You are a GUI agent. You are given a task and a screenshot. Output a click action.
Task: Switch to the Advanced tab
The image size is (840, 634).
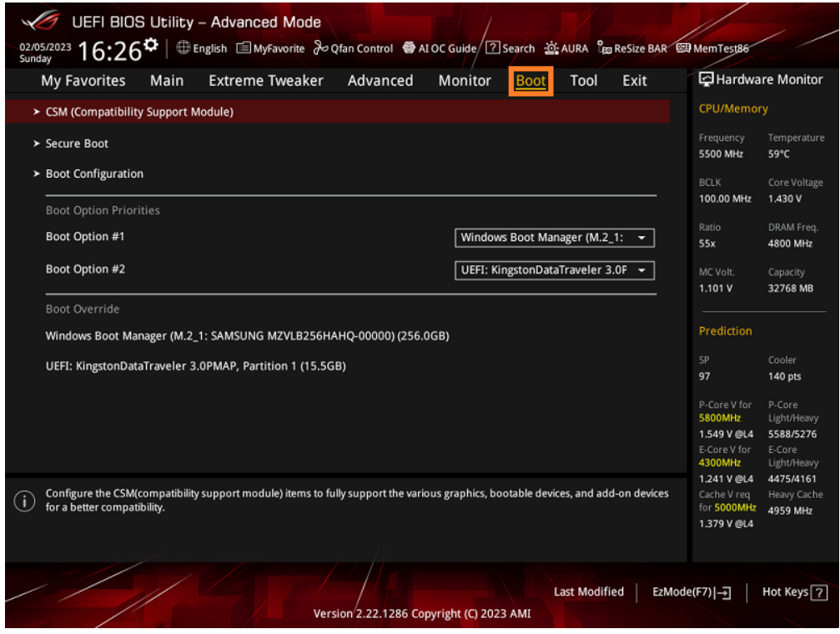coord(380,80)
